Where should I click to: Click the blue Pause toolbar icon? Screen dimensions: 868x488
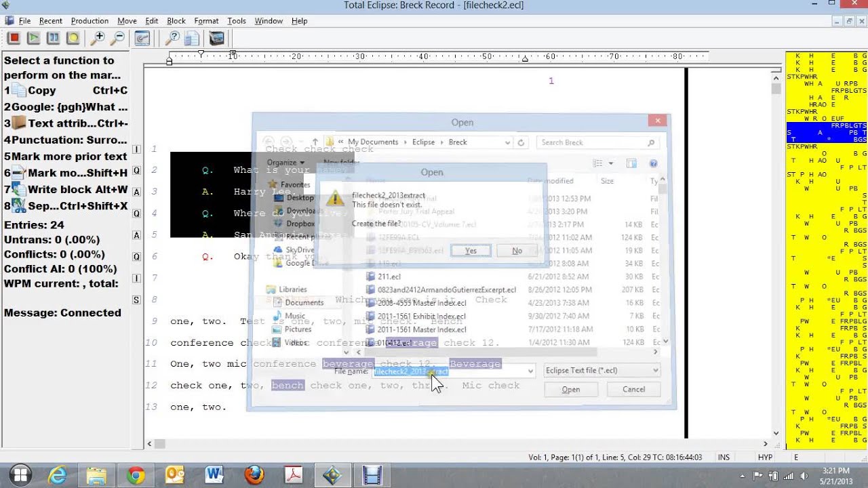[53, 38]
